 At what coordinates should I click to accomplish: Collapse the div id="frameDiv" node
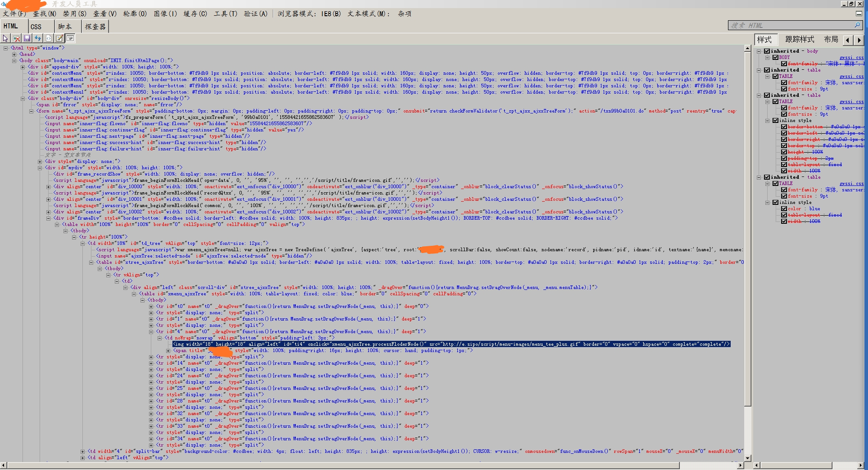(49, 218)
